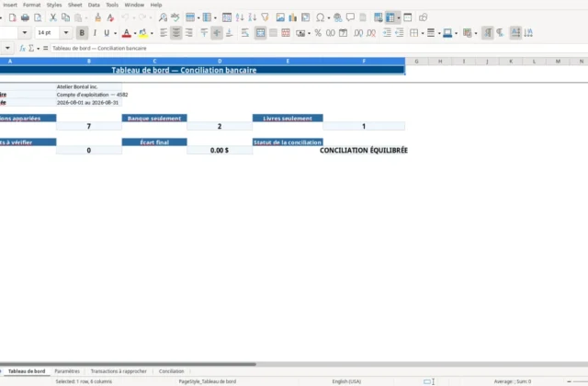Click the Special Character omega icon

pos(321,17)
